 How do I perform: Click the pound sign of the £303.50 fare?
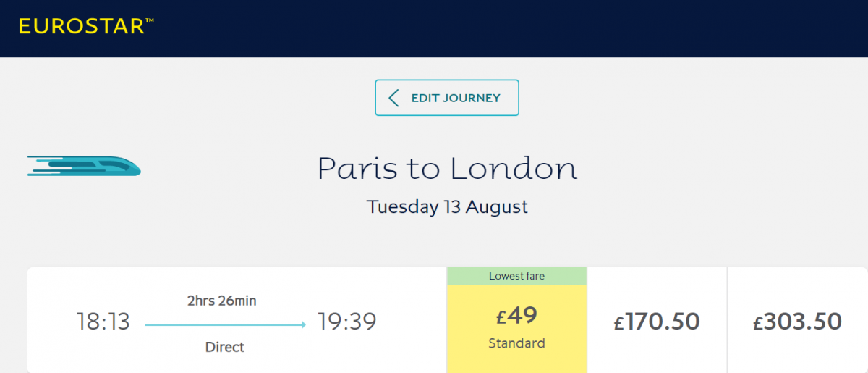[758, 323]
